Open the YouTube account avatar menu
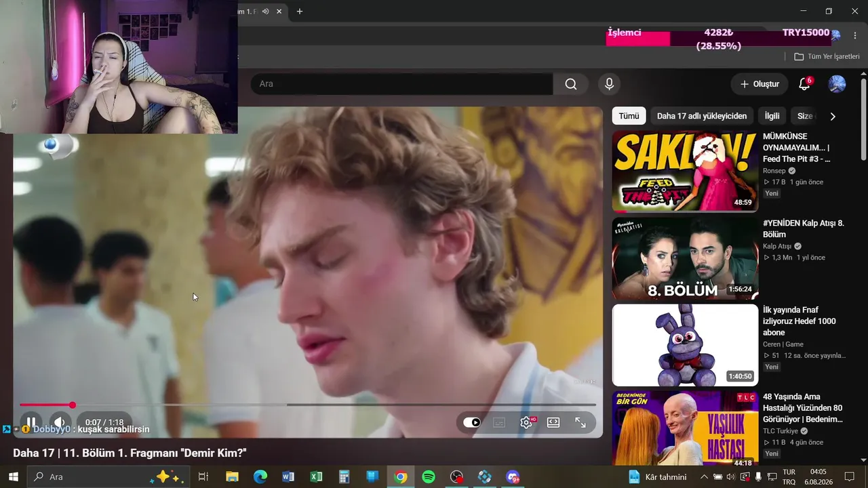868x488 pixels. click(837, 84)
